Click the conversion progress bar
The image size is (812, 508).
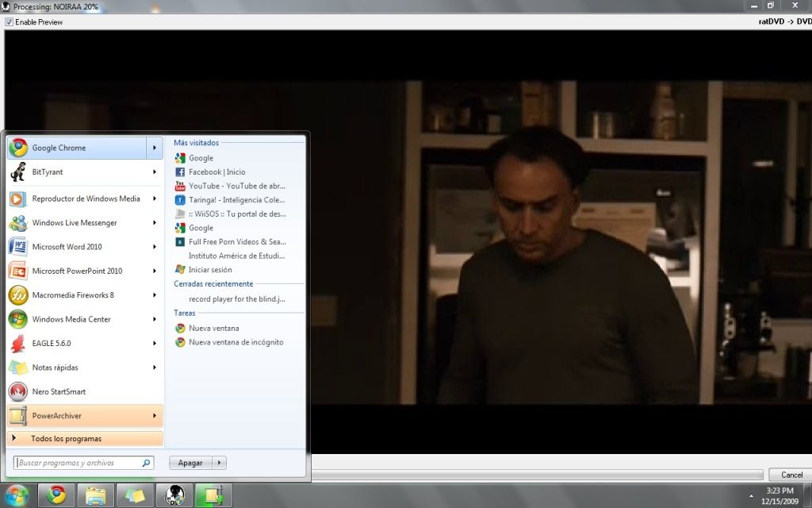coord(537,475)
